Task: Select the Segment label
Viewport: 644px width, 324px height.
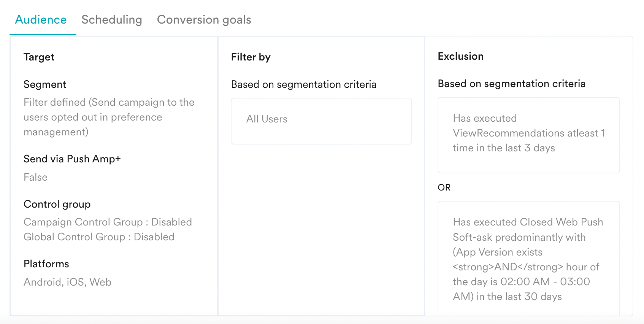Action: [x=45, y=84]
